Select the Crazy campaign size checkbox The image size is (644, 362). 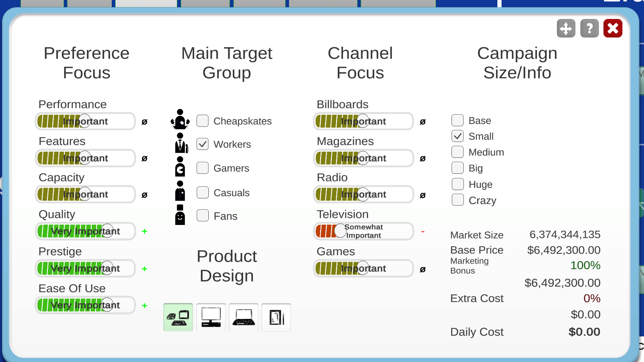(458, 200)
